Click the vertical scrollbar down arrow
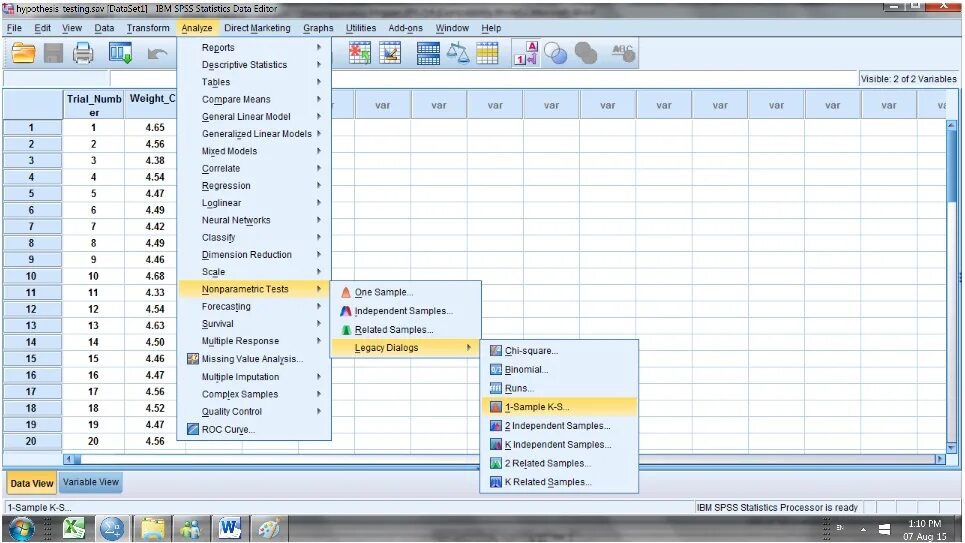 click(952, 448)
